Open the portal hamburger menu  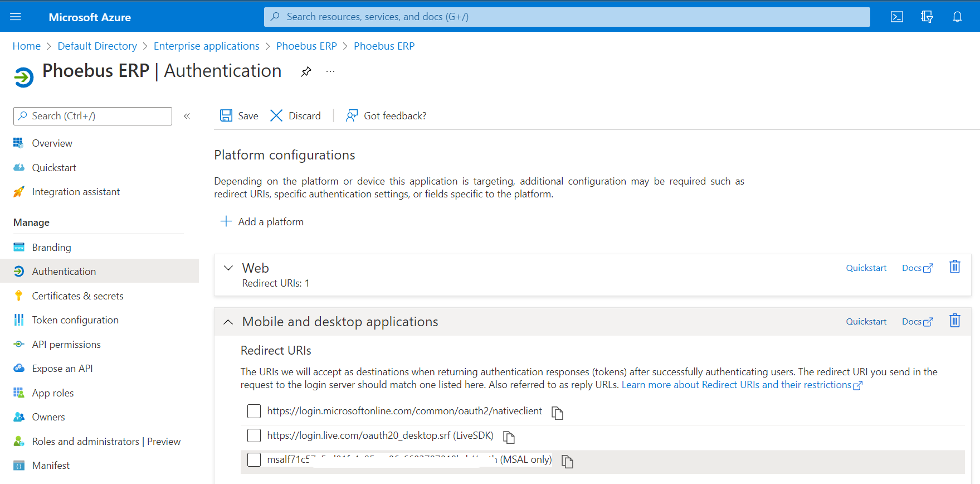click(16, 17)
